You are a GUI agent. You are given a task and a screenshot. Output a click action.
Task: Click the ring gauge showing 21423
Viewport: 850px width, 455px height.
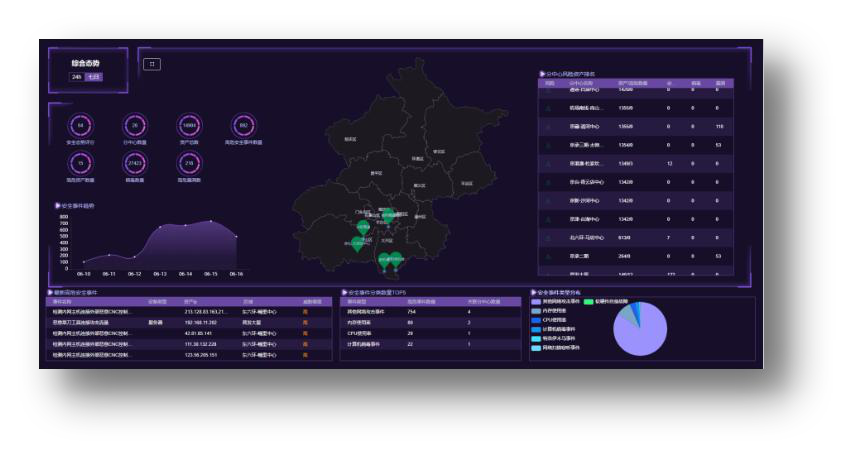pyautogui.click(x=135, y=163)
